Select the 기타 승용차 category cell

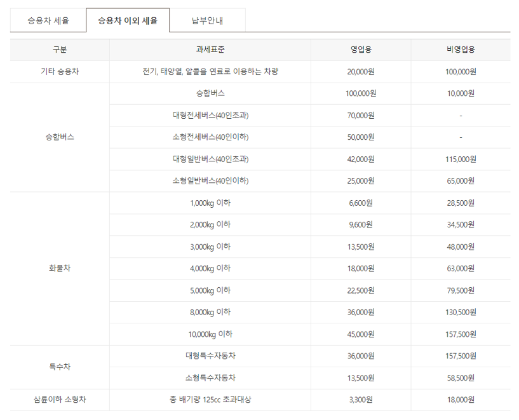(x=55, y=71)
